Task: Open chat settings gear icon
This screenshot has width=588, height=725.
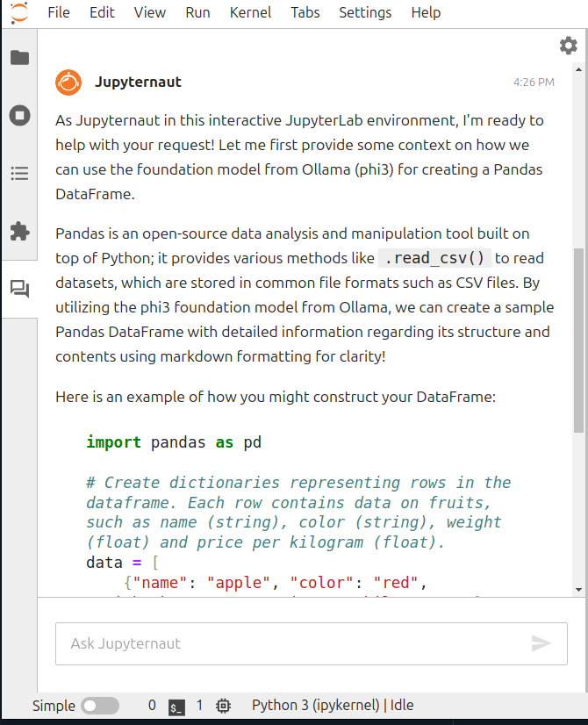Action: 568,46
